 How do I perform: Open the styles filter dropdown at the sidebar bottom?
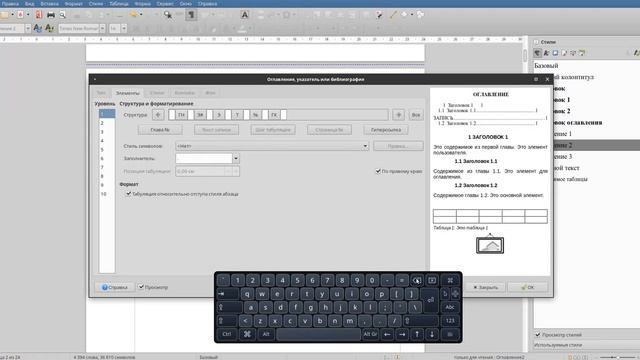click(x=587, y=345)
